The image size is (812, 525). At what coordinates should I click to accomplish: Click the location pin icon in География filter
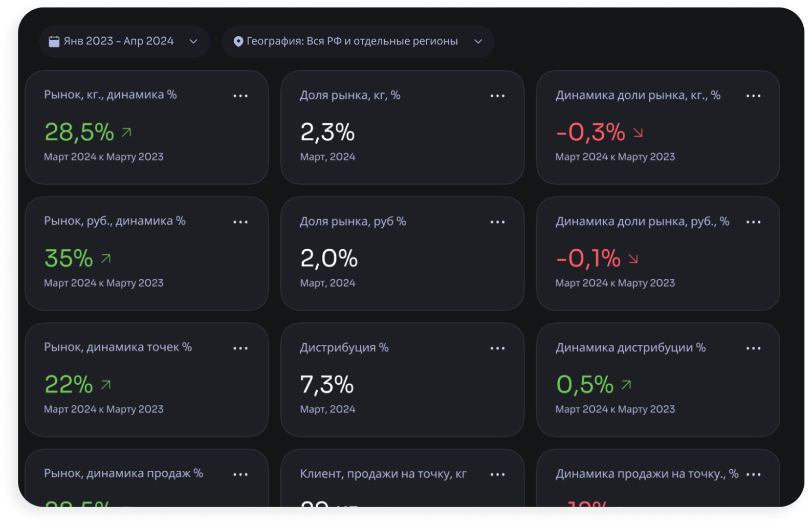click(238, 41)
